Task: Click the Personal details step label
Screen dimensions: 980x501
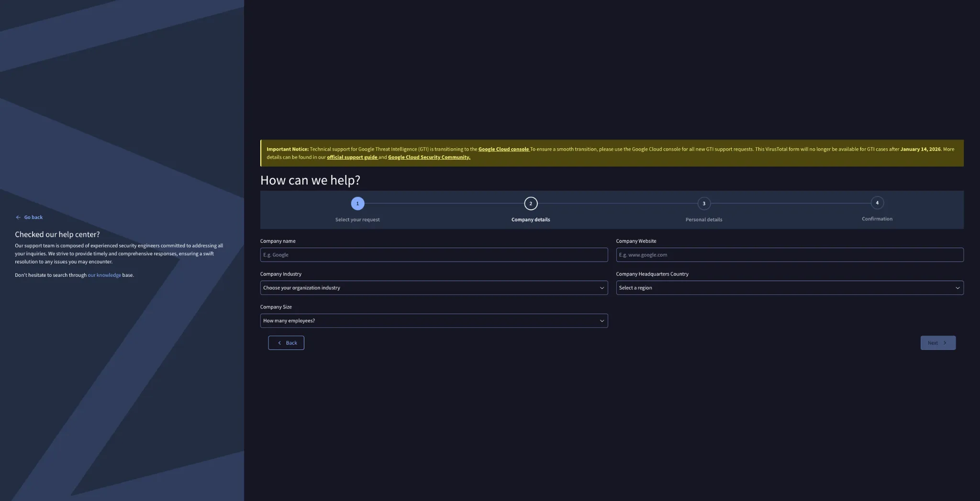Action: pos(704,220)
